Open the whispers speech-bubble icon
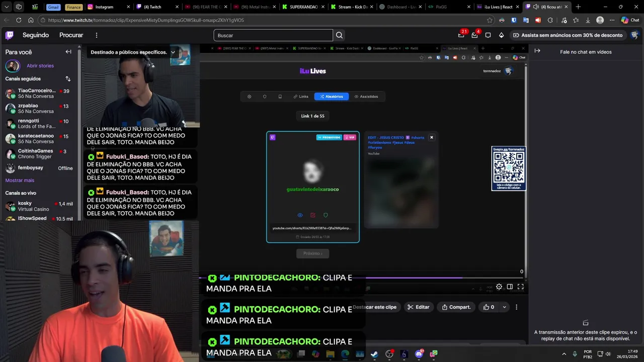644x362 pixels. click(488, 35)
